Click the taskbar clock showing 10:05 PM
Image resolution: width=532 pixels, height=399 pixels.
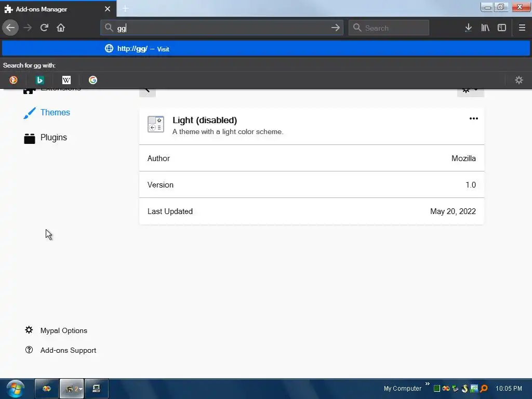(509, 389)
